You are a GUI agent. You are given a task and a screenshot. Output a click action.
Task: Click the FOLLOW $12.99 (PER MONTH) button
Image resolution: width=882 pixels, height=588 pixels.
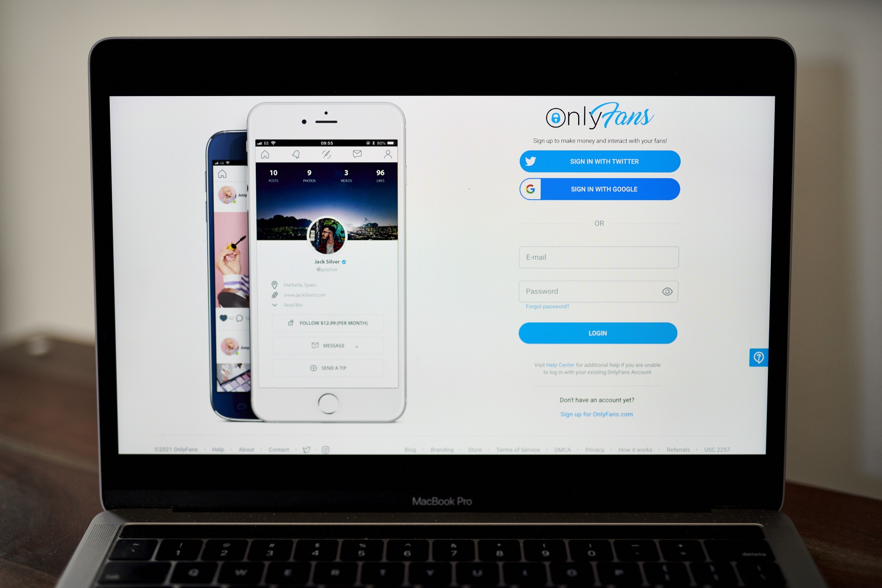pos(330,322)
